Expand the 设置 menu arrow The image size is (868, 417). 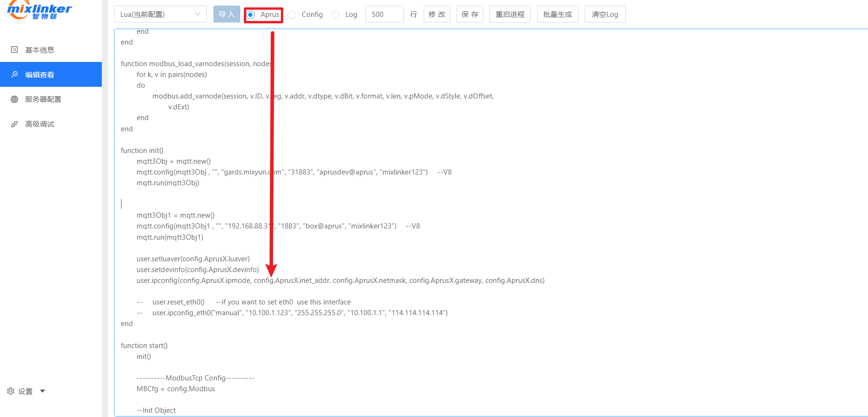click(43, 391)
